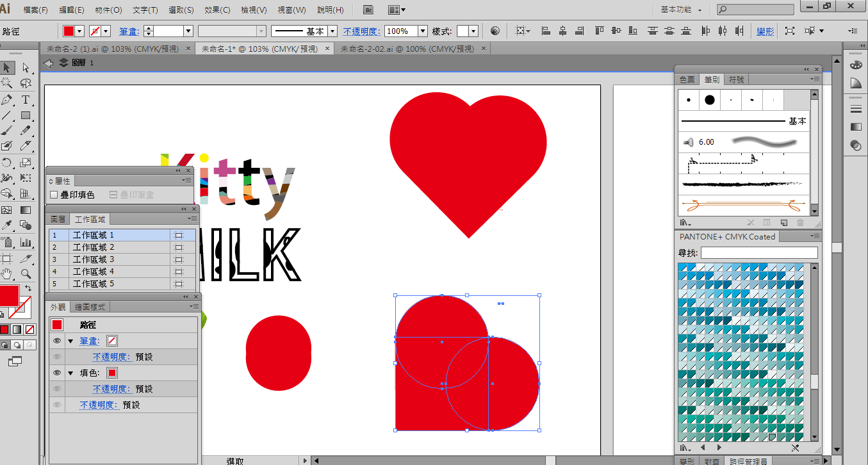Select the Line Segment tool

pyautogui.click(x=7, y=115)
